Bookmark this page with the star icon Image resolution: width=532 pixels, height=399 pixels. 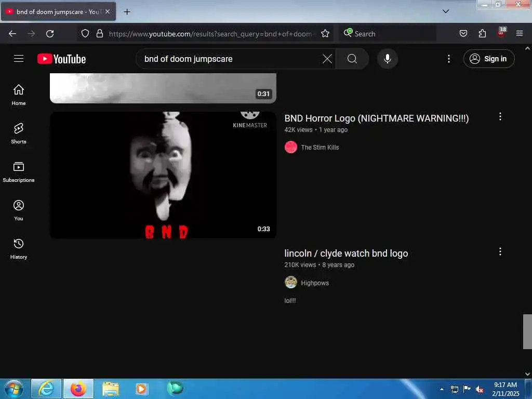pos(325,33)
